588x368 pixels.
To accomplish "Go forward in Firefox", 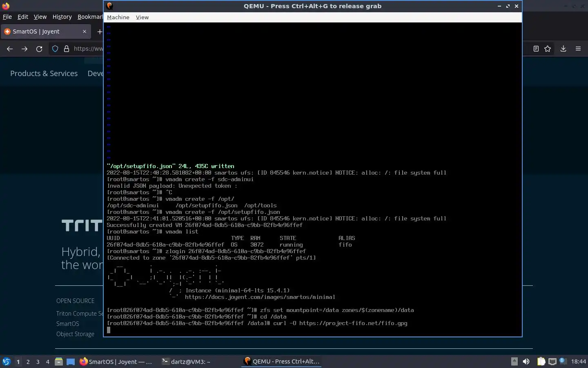I will [x=24, y=49].
